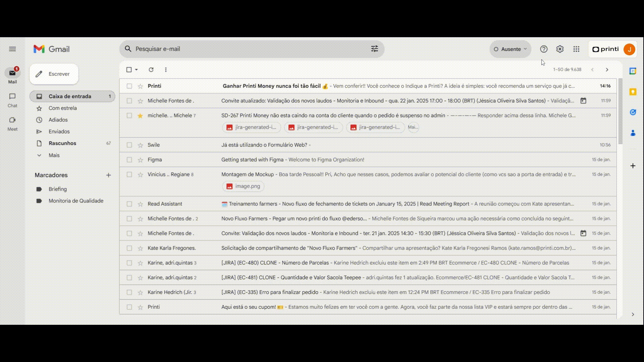This screenshot has height=362, width=644.
Task: Open the Help support icon
Action: pyautogui.click(x=544, y=49)
